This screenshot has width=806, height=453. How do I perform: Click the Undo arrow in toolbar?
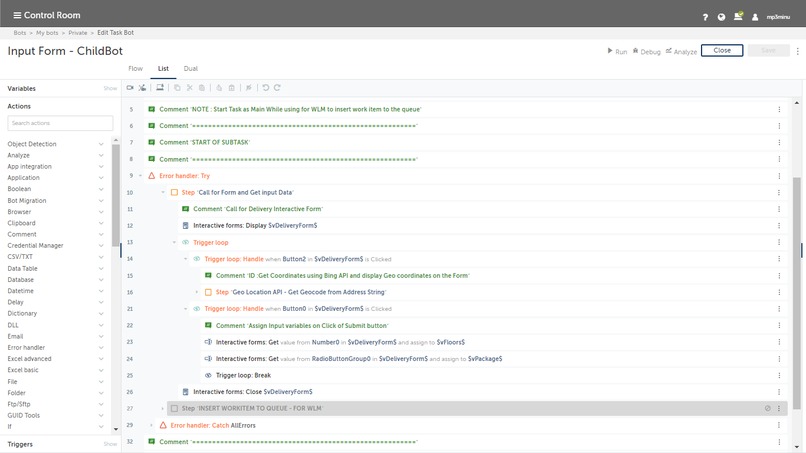coord(265,88)
